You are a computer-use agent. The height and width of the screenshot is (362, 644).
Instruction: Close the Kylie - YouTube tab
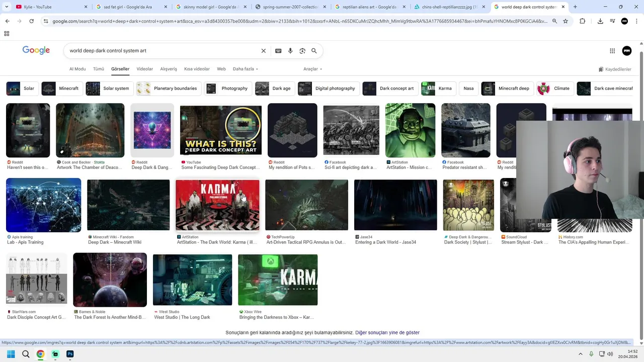click(x=86, y=7)
